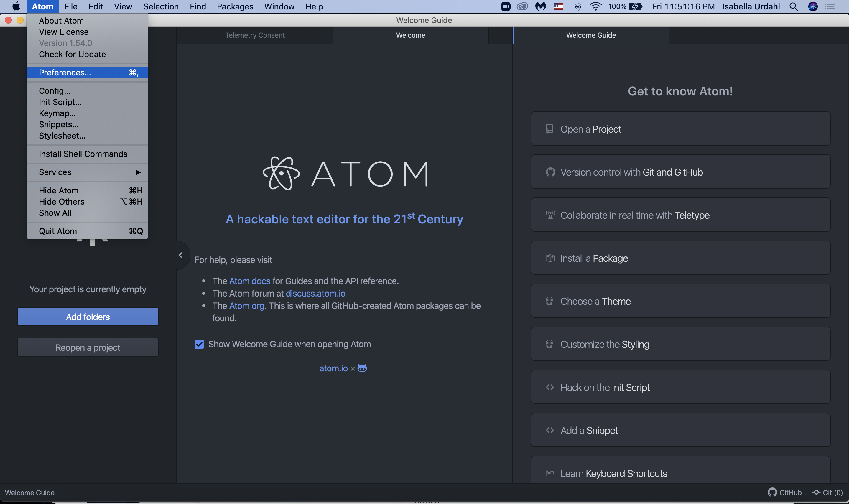Expand the Customize the Styling card

(680, 344)
